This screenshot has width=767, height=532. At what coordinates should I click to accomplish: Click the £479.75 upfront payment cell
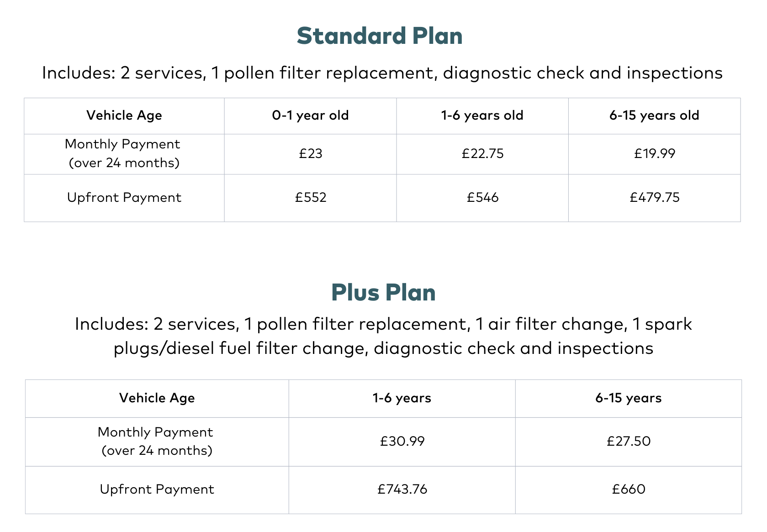tap(654, 198)
